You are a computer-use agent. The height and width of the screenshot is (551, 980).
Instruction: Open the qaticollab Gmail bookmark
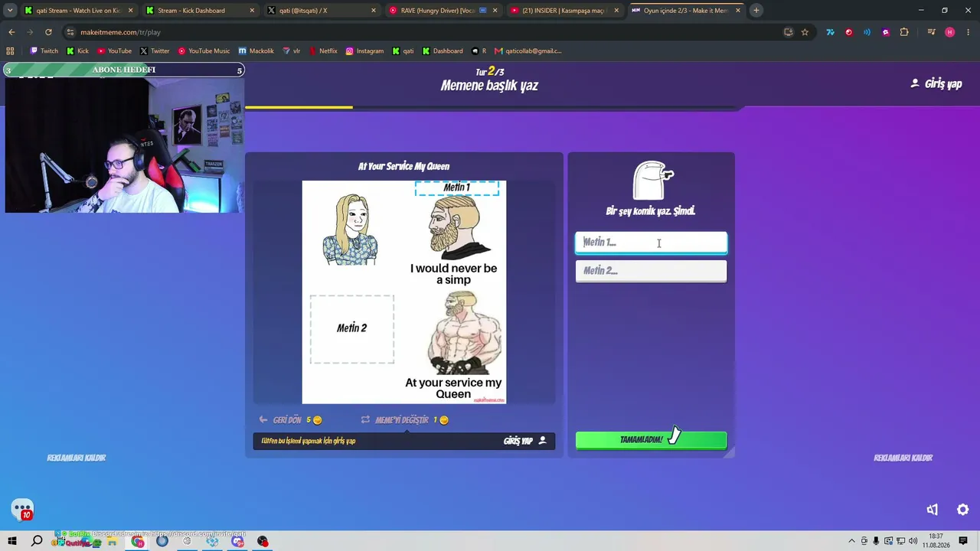[x=528, y=51]
